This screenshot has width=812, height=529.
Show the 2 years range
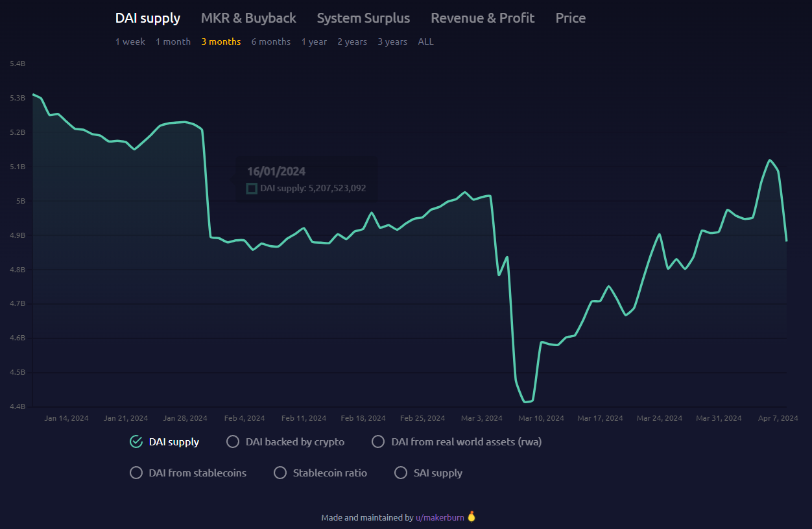point(352,41)
